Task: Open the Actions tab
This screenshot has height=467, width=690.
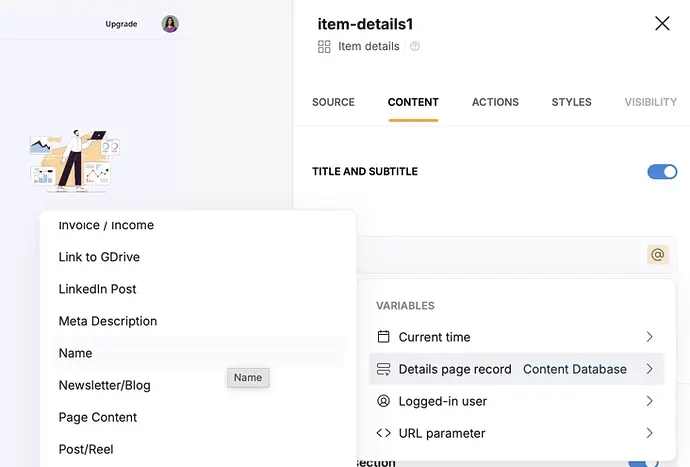Action: coord(495,102)
